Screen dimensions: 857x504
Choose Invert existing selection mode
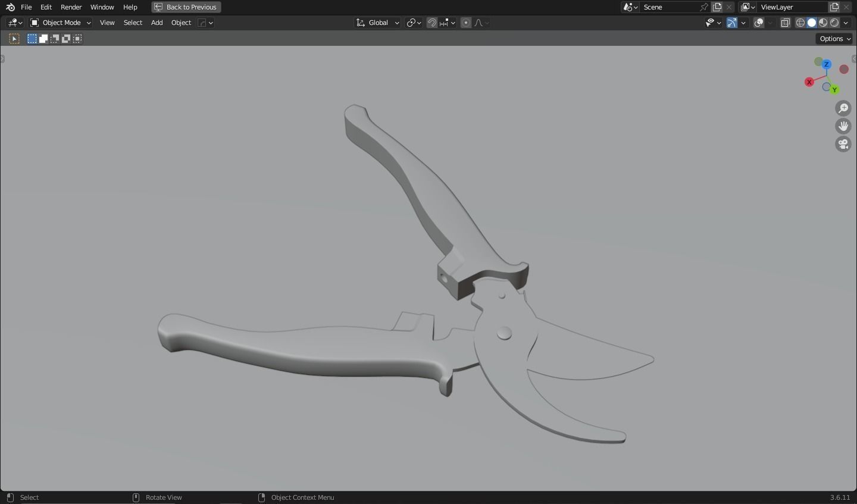(x=66, y=39)
